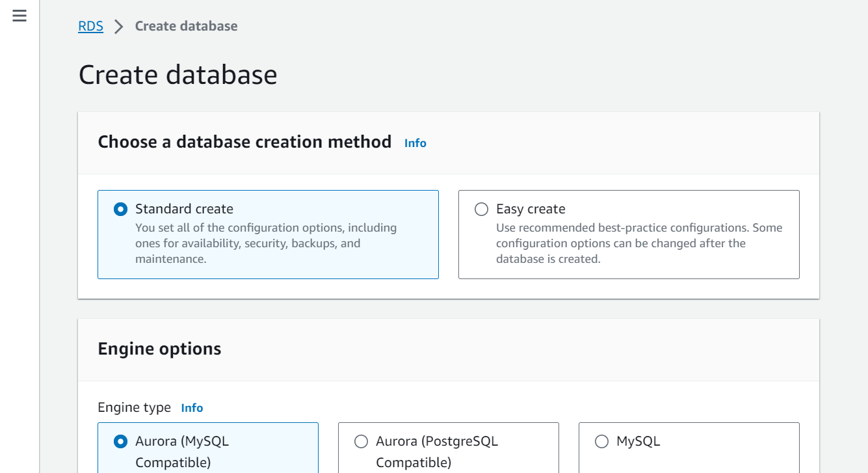Open Info for database creation method
The height and width of the screenshot is (473, 868).
(x=415, y=143)
